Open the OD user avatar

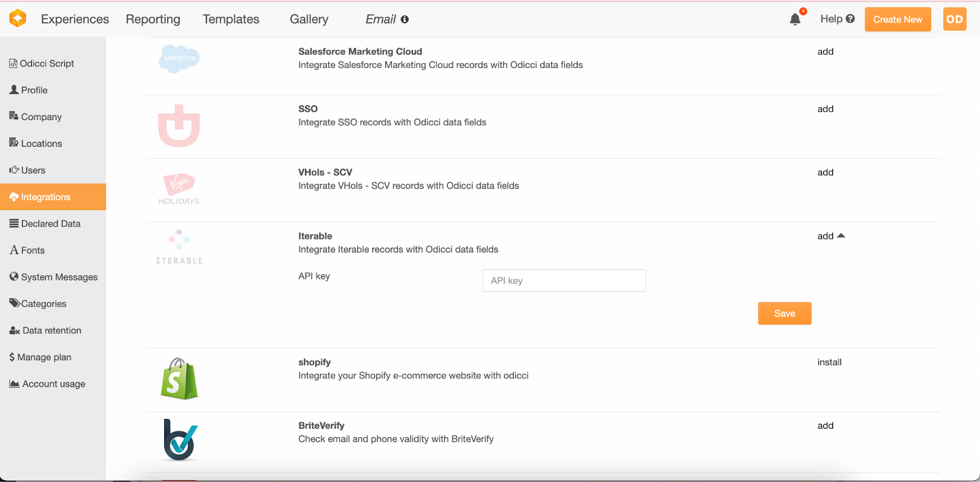coord(954,20)
